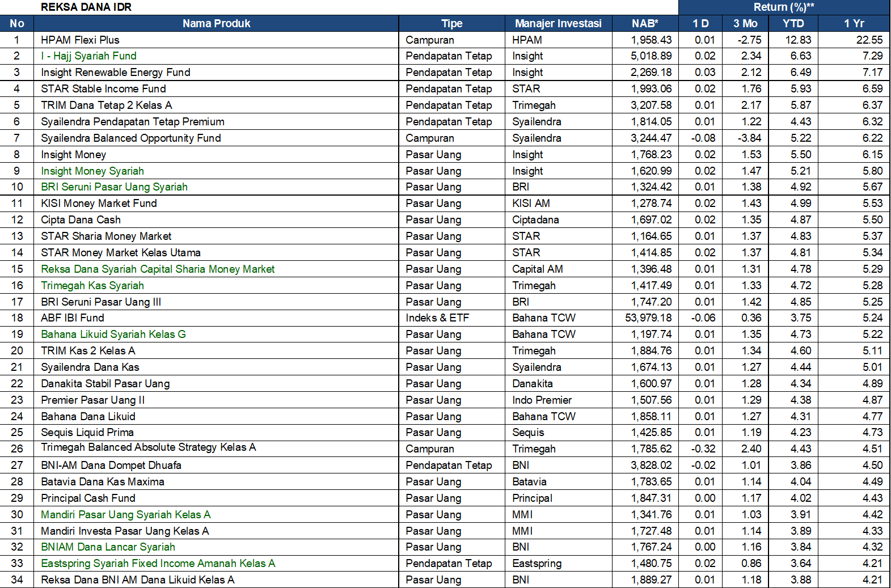Click 'Trimegah Balanced Absolute Strategy Kelas A'
This screenshot has width=891, height=588.
coord(149,447)
